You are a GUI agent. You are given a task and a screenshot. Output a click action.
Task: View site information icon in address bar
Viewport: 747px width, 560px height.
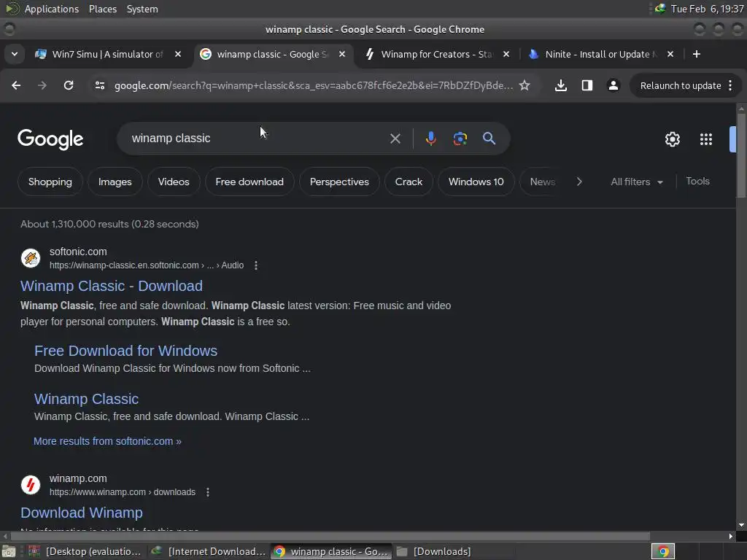tap(99, 85)
